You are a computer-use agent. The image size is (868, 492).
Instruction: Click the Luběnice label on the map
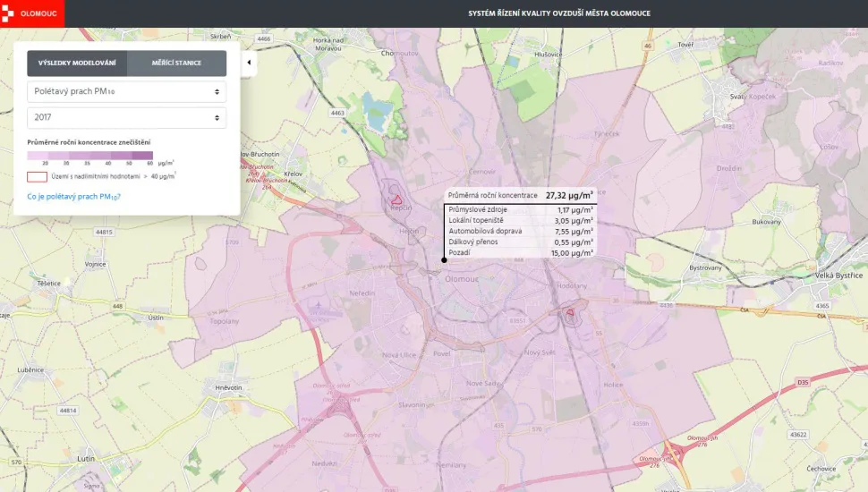coord(30,369)
